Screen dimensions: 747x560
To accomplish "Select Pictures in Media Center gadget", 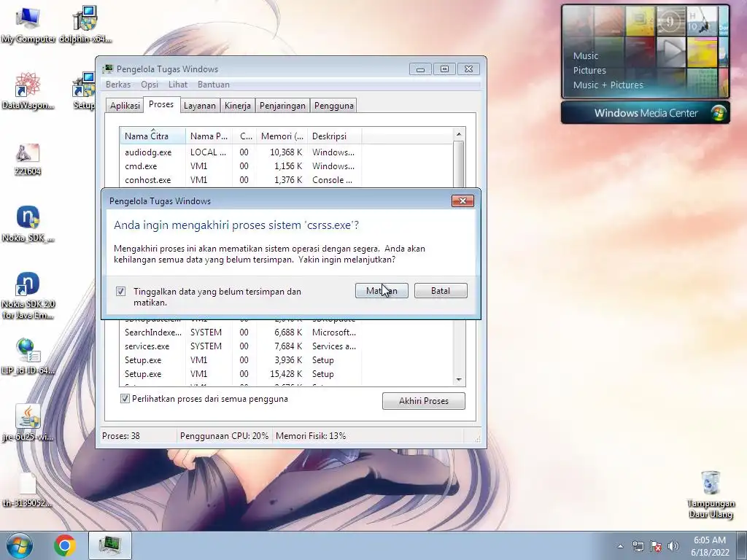I will (x=589, y=71).
